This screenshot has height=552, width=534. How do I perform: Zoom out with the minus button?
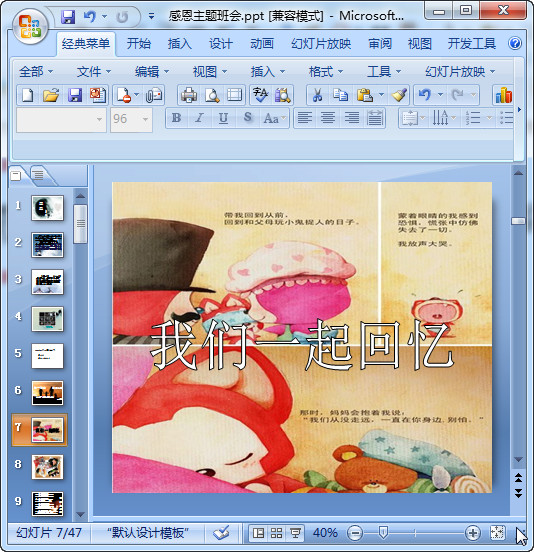(x=355, y=533)
